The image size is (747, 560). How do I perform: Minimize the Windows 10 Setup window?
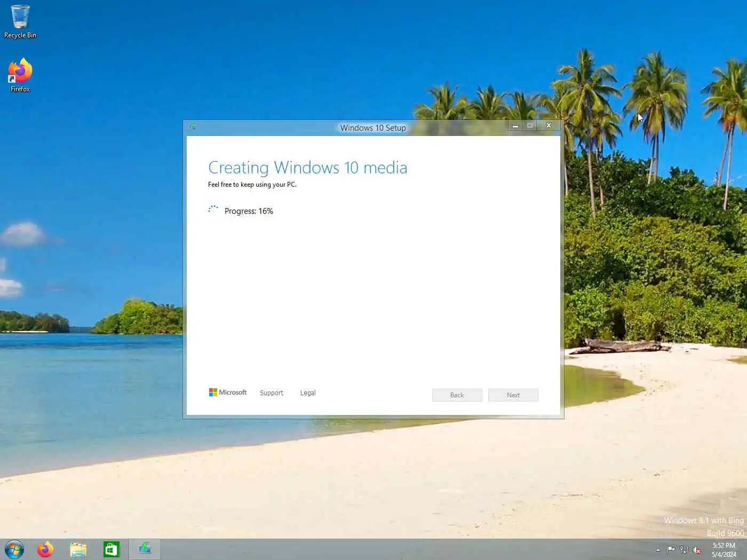(515, 126)
